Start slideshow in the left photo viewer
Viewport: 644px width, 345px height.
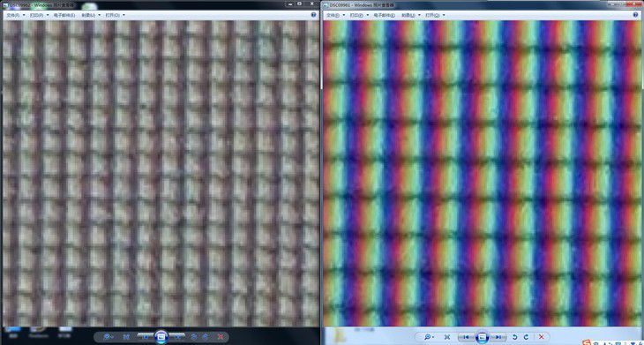click(x=161, y=337)
